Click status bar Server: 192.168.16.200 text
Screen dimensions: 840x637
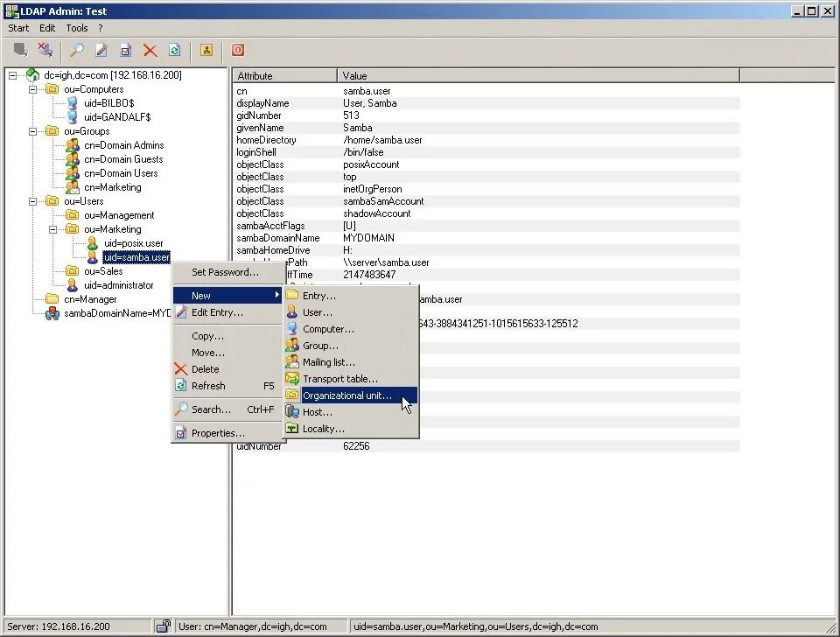click(x=59, y=626)
